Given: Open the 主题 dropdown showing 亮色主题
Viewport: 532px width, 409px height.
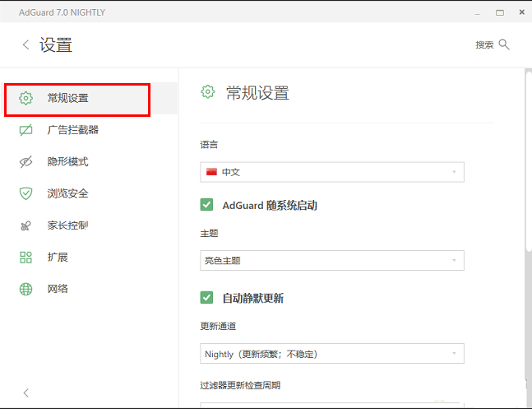Looking at the screenshot, I should click(332, 261).
